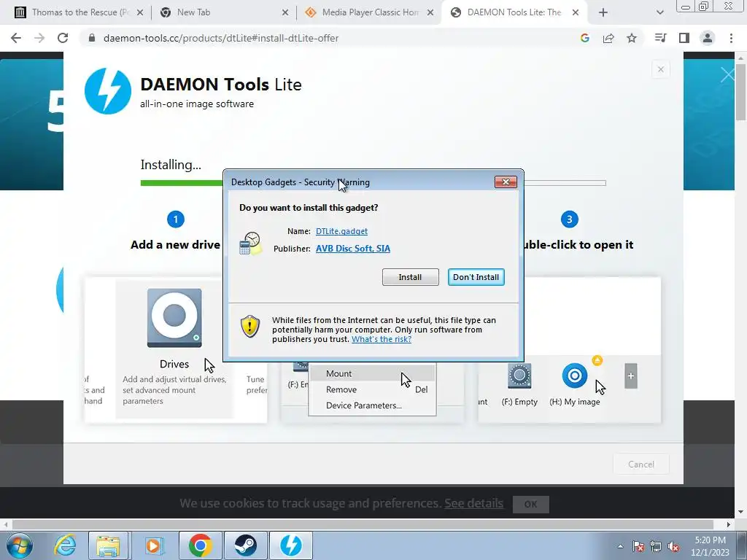747x560 pixels.
Task: Open the media control icon in toolbar
Action: point(660,38)
